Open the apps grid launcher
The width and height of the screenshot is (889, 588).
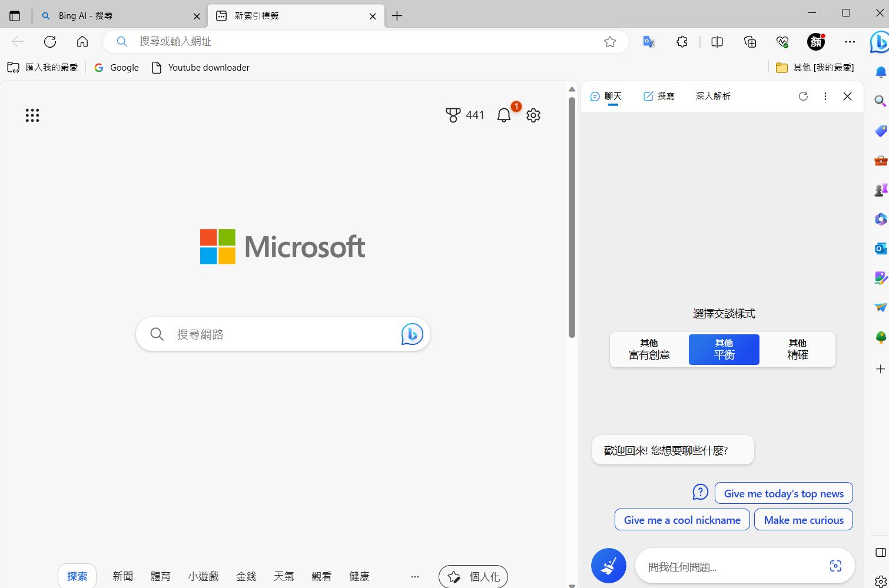click(x=32, y=115)
